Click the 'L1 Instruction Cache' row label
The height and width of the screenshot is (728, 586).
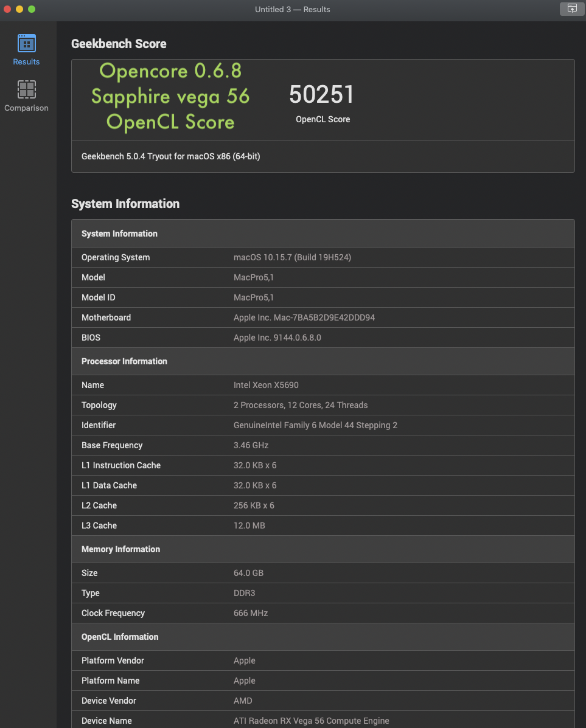tap(121, 465)
